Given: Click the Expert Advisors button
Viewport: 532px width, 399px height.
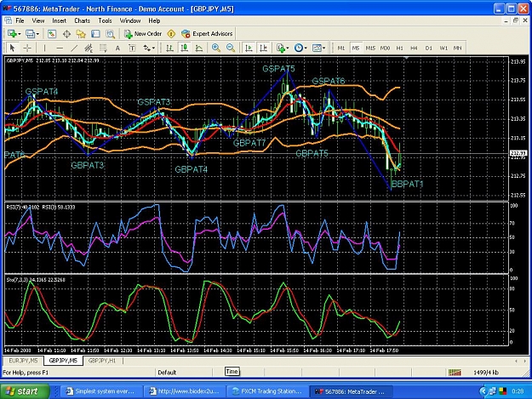Looking at the screenshot, I should (x=207, y=33).
